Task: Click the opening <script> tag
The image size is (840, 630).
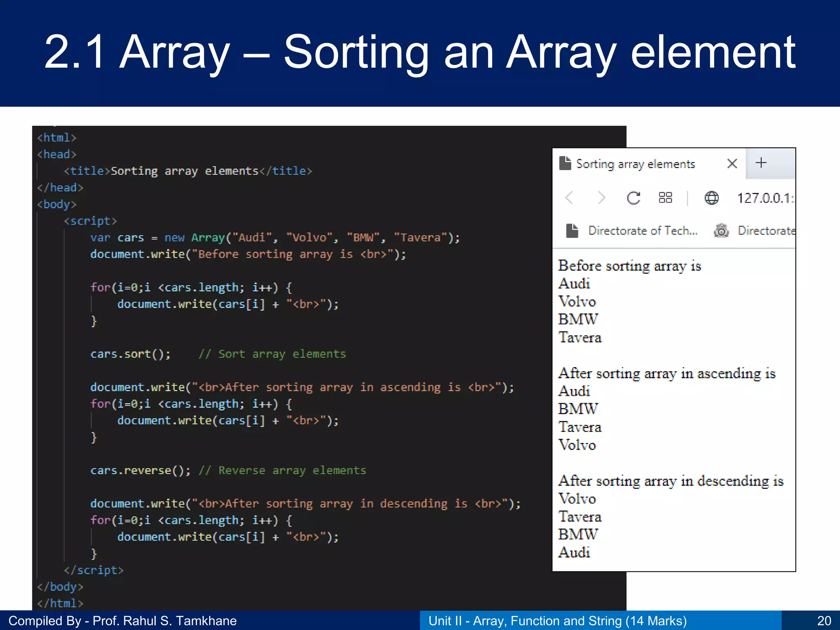Action: pyautogui.click(x=90, y=221)
